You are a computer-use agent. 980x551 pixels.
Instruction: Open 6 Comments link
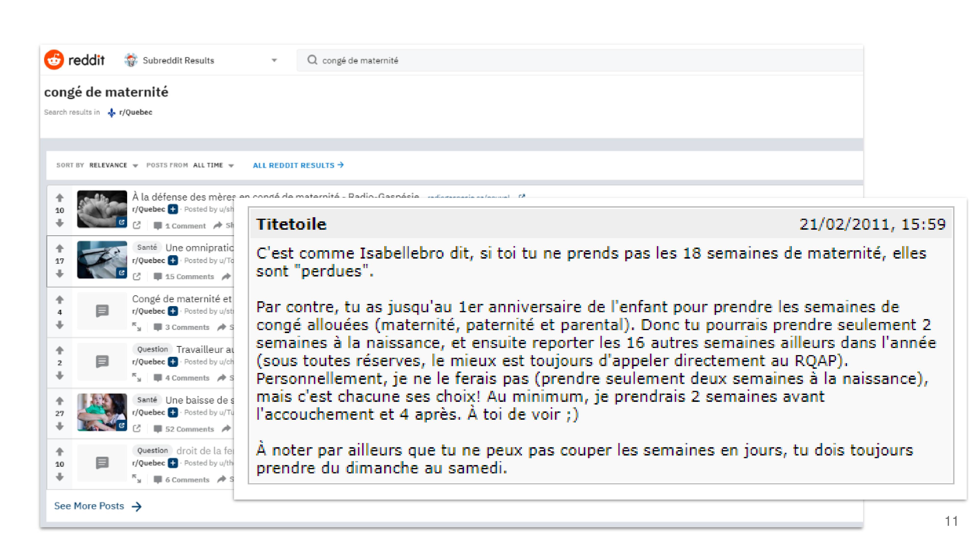point(182,480)
